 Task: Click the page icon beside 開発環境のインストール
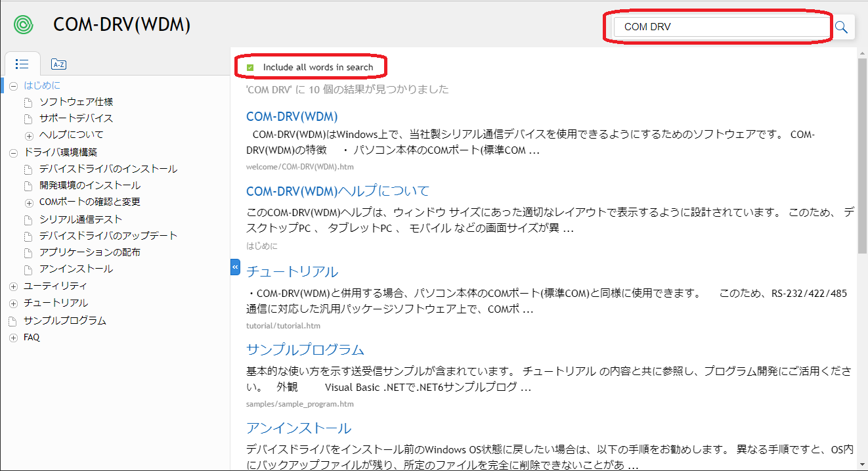point(28,186)
